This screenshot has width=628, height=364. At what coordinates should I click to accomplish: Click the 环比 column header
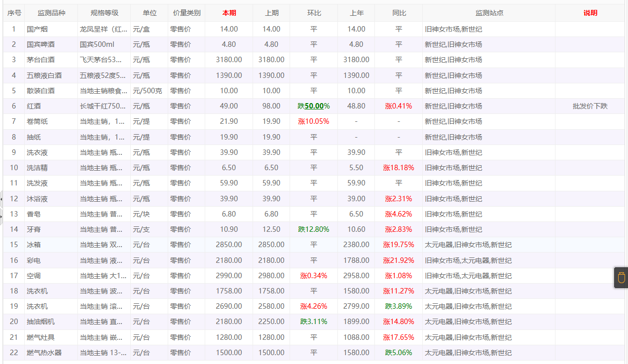pyautogui.click(x=314, y=13)
